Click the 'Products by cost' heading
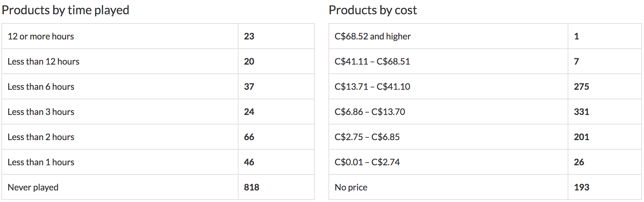 pyautogui.click(x=373, y=10)
